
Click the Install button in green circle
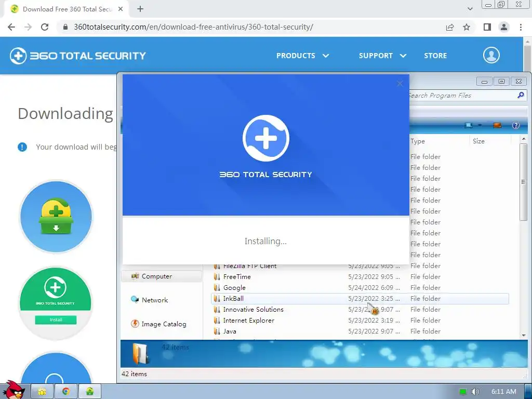[x=56, y=320]
